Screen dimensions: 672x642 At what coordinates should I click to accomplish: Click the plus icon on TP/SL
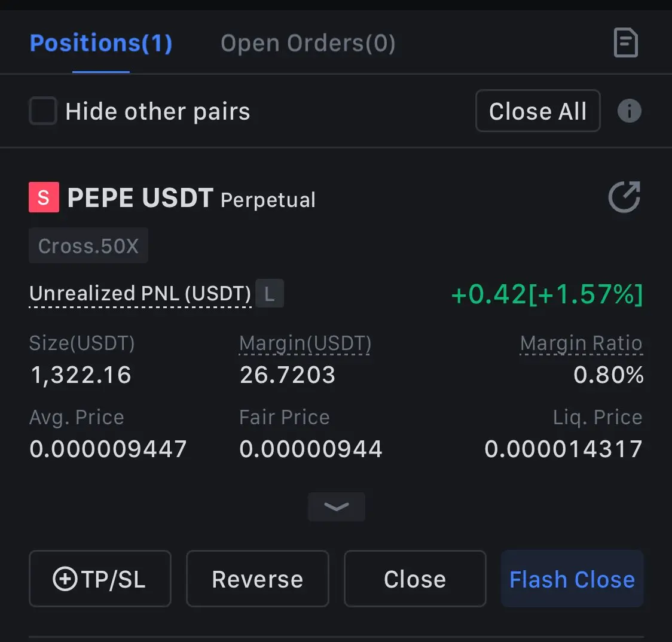(65, 579)
